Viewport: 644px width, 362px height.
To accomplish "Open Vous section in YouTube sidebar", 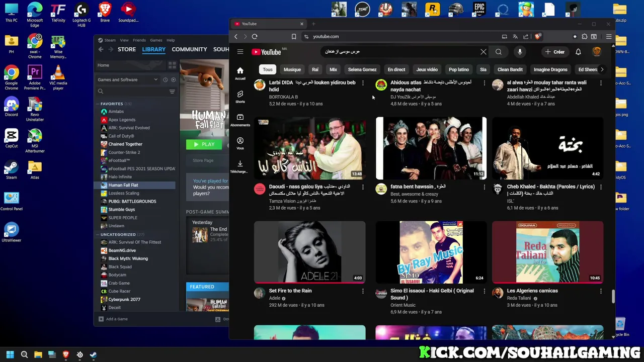I will point(240,143).
